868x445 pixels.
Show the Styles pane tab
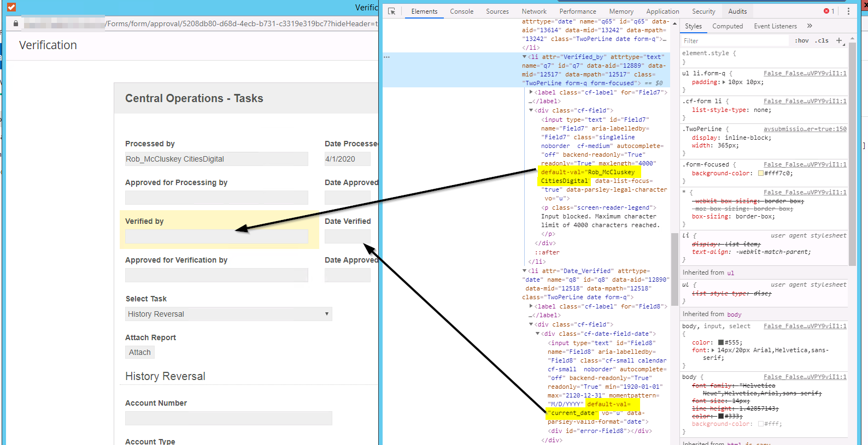coord(693,26)
